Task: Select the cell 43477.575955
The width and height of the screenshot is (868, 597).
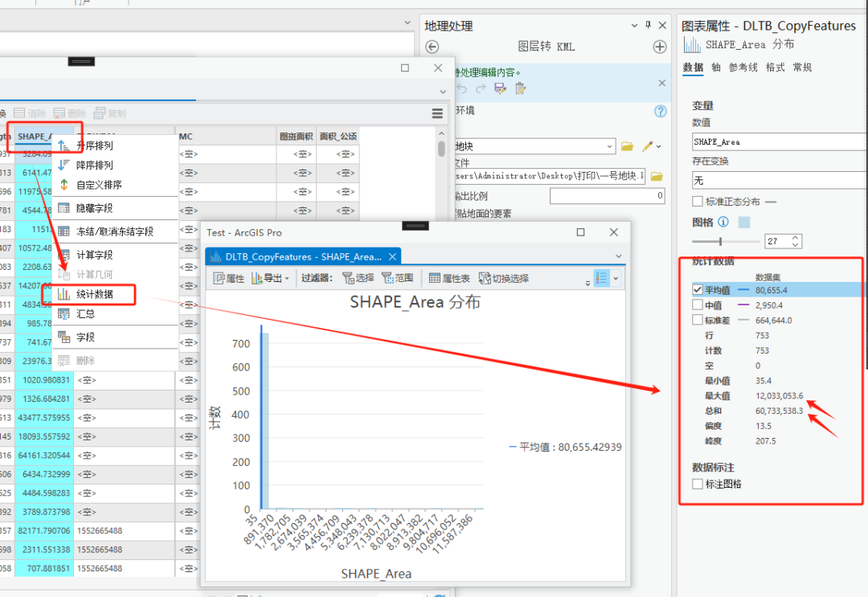Action: [x=43, y=418]
